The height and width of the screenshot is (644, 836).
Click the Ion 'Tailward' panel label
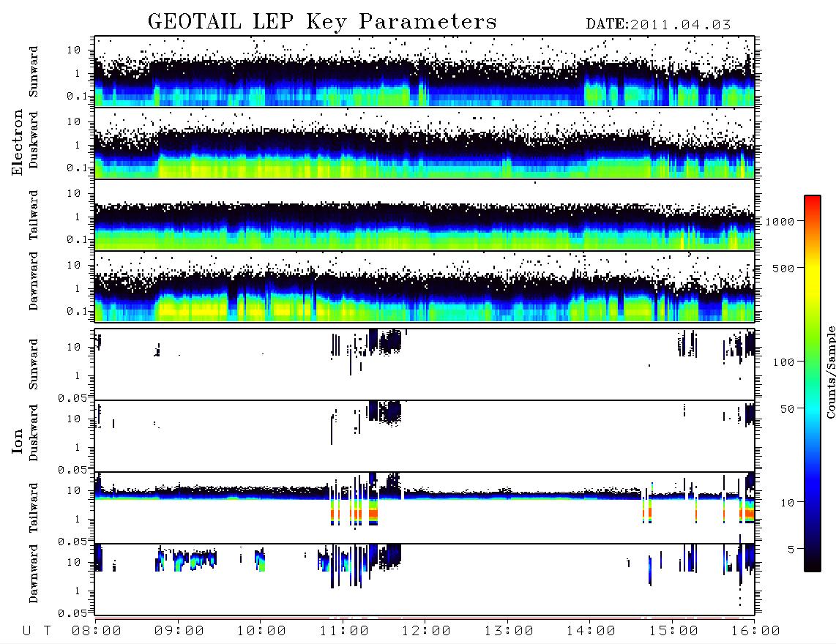34,508
